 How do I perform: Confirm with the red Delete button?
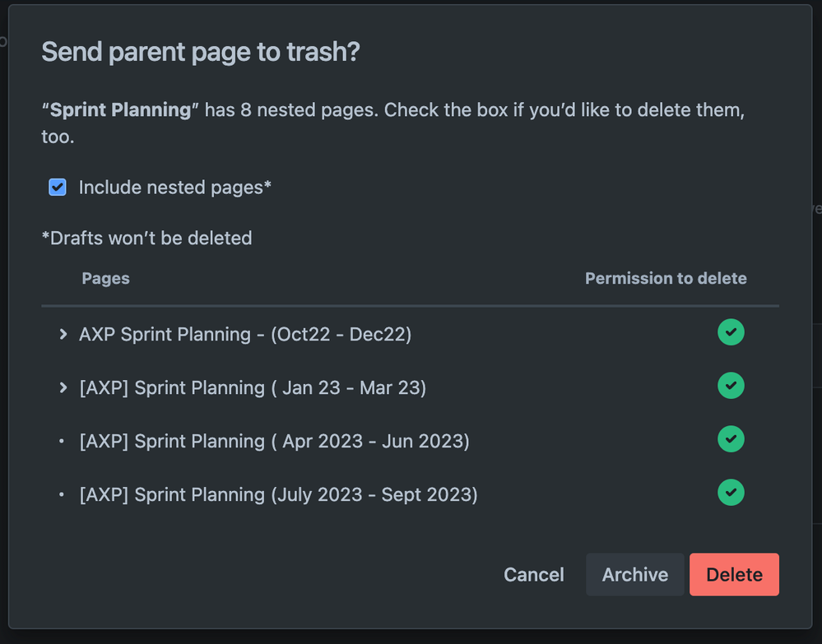[x=734, y=574]
